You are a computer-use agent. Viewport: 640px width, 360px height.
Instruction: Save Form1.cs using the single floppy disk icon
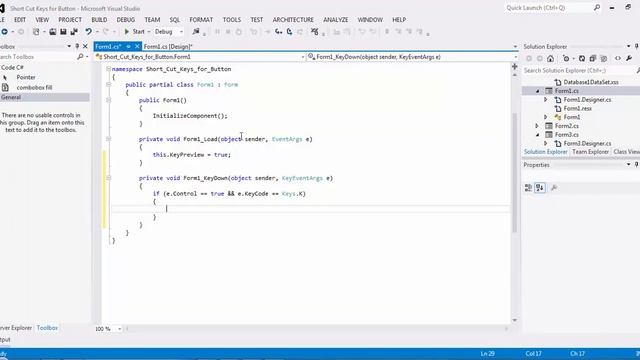click(63, 32)
